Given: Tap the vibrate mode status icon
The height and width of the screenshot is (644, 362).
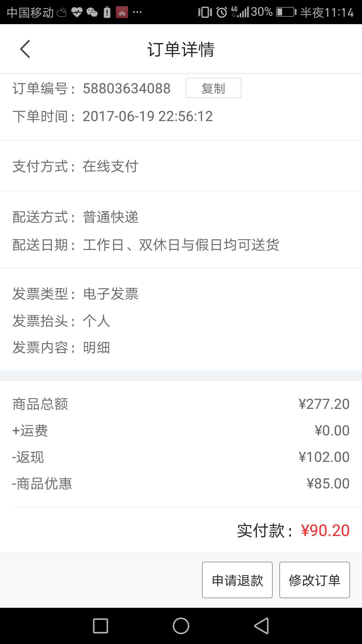Looking at the screenshot, I should (x=205, y=12).
